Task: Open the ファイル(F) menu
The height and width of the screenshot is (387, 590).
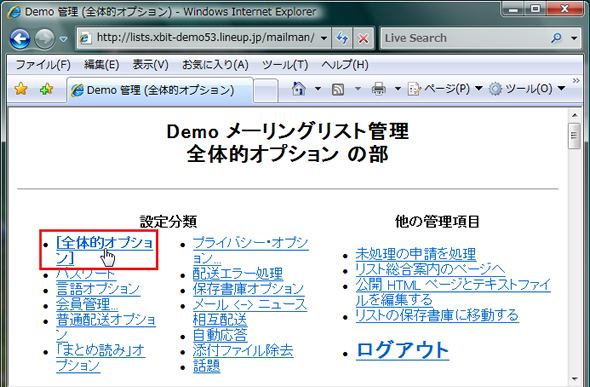Action: click(43, 65)
